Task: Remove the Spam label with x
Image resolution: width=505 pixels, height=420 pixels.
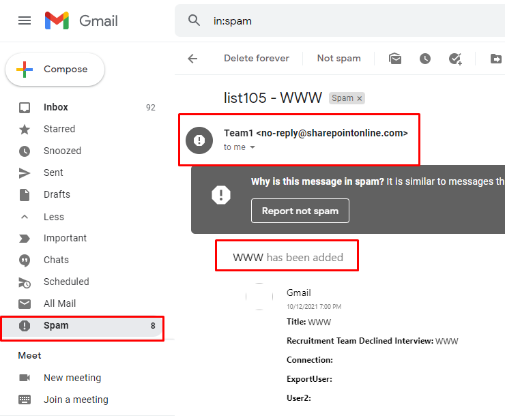Action: (360, 98)
